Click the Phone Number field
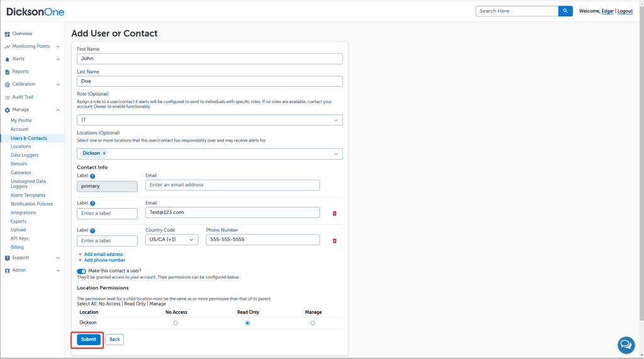The image size is (644, 359). coord(263,240)
